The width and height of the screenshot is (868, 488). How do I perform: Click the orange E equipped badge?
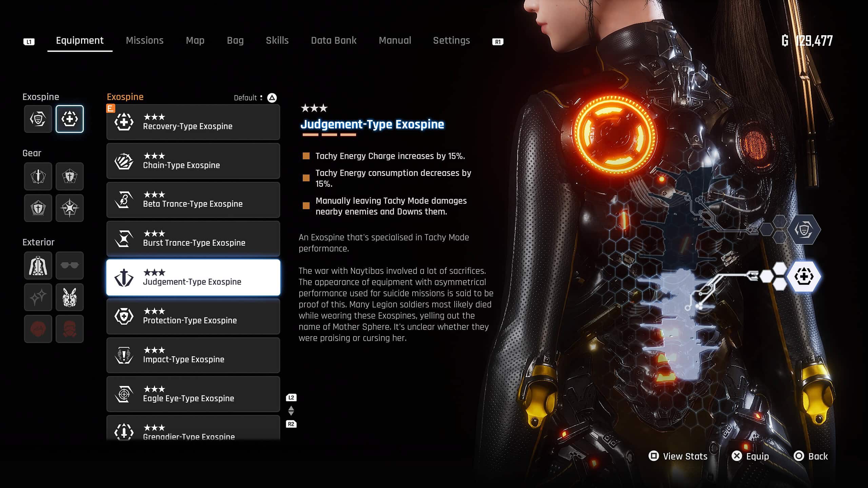pyautogui.click(x=111, y=108)
